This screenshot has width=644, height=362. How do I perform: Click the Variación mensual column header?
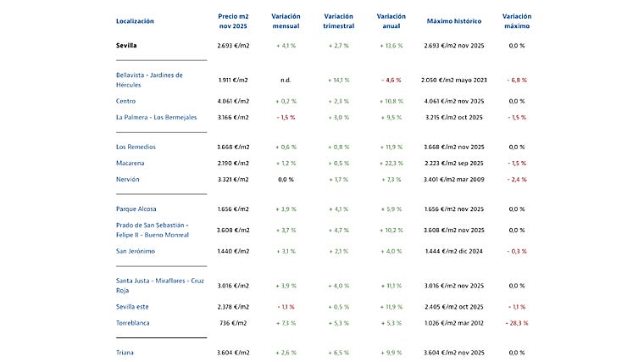[x=286, y=20]
